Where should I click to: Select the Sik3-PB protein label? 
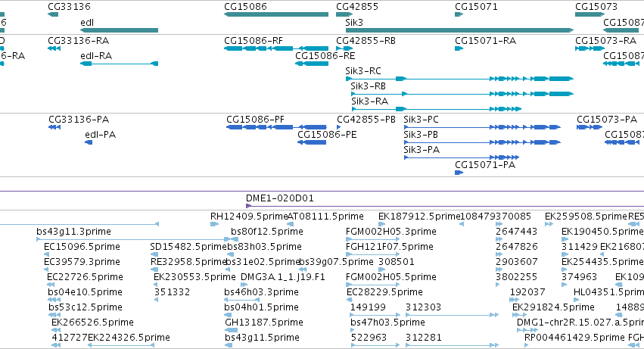tap(421, 135)
